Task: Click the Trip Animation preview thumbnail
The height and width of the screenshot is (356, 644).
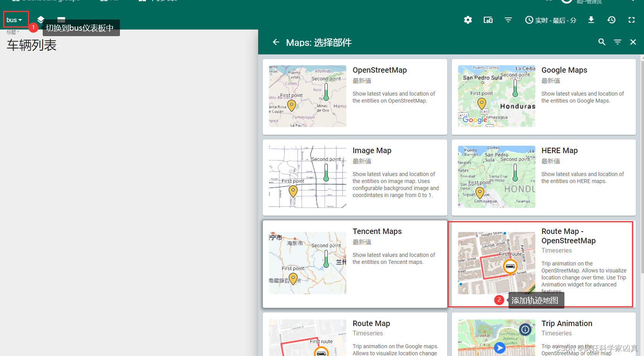Action: tap(496, 338)
